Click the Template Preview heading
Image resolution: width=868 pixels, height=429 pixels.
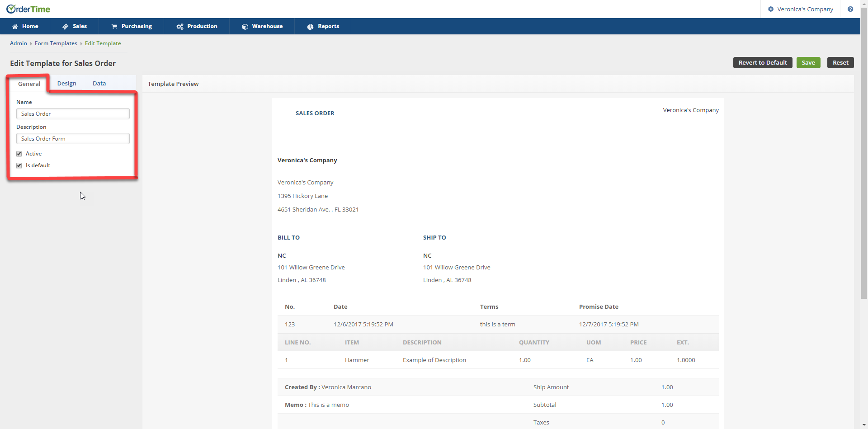click(173, 84)
